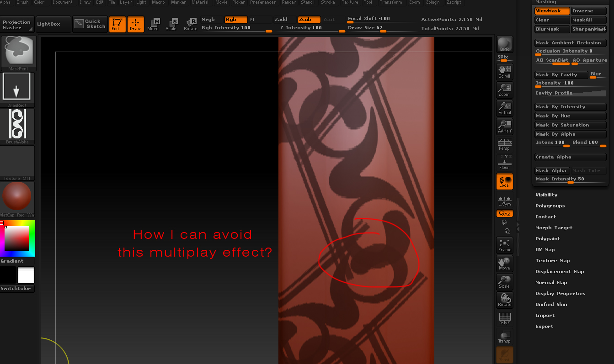Open the Stroke menu
Viewport: 614px width, 364px height.
[x=328, y=2]
